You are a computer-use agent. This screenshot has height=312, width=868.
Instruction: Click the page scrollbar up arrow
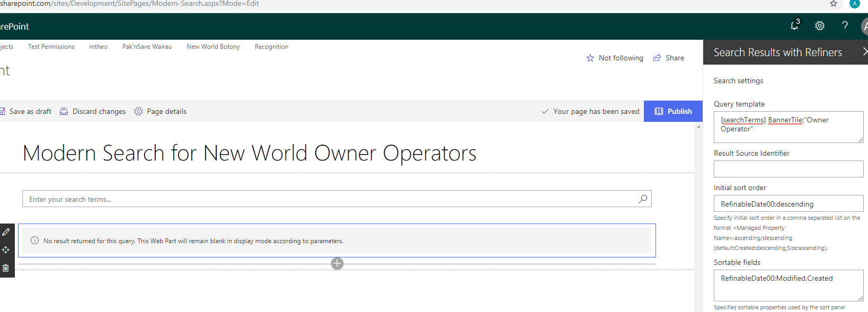tap(698, 127)
